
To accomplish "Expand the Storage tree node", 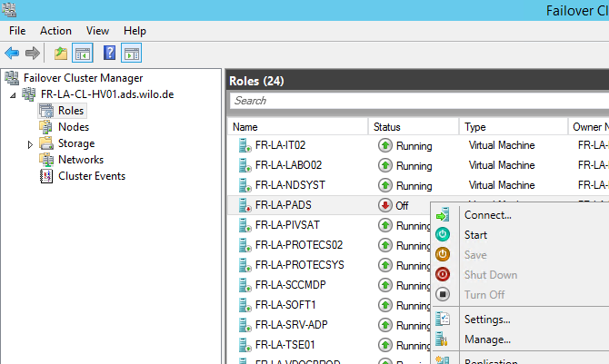I will click(x=30, y=143).
